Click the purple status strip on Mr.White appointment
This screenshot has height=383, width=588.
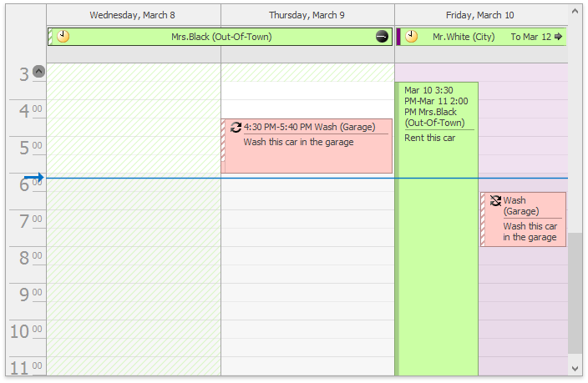(398, 37)
